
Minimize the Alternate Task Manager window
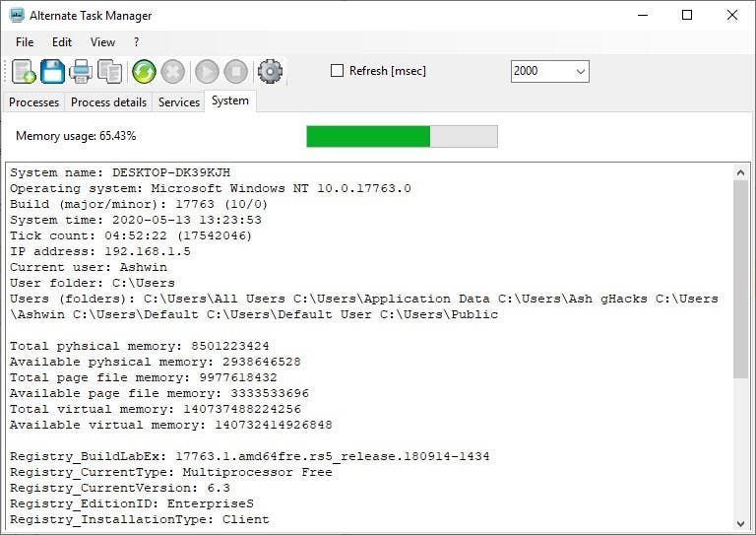pyautogui.click(x=642, y=15)
